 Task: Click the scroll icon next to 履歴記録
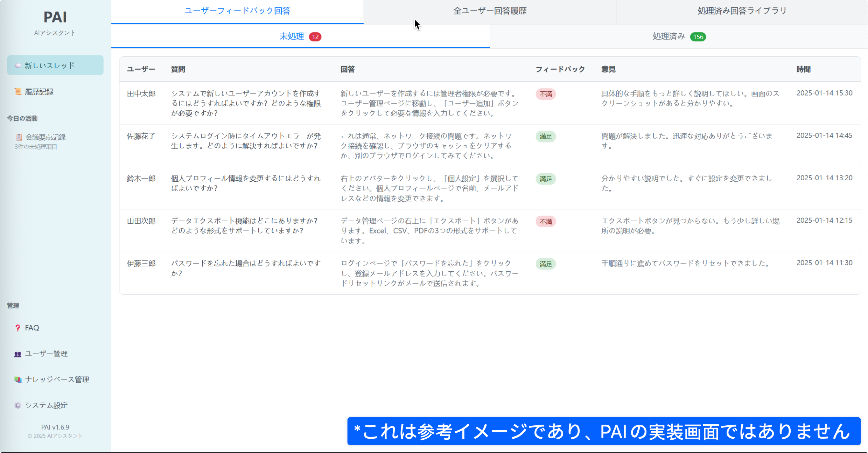(x=17, y=92)
